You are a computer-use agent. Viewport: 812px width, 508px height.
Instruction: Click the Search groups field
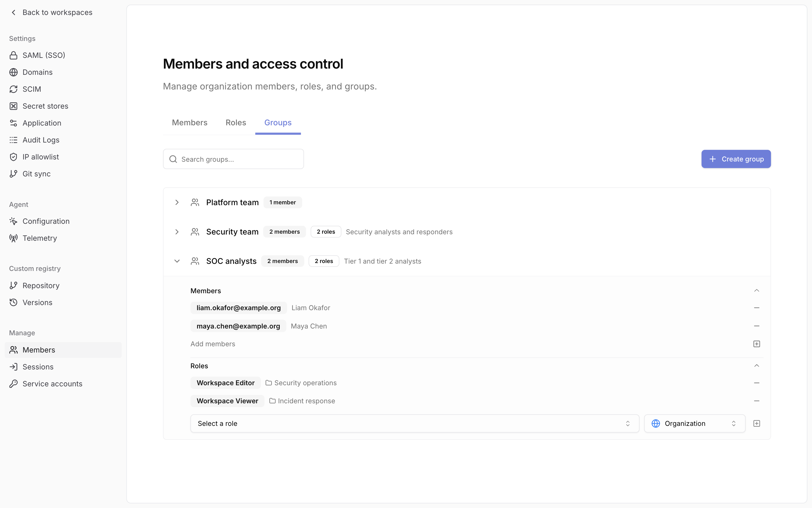(233, 159)
